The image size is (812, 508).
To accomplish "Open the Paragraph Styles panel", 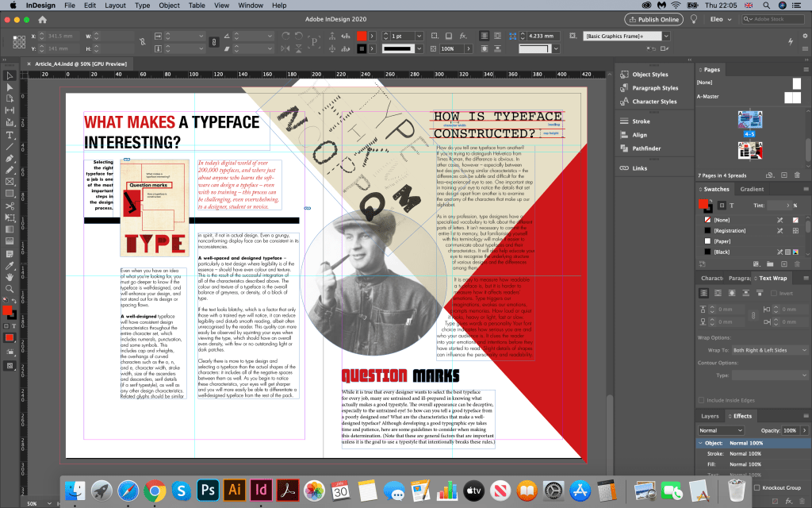I will 654,88.
